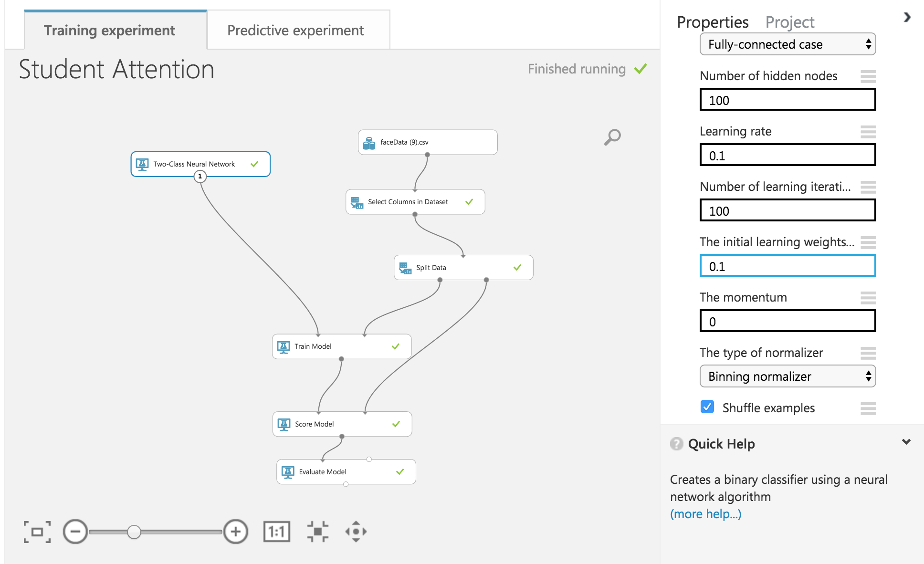Viewport: 924px width, 564px height.
Task: Open the Binning normalizer dropdown
Action: pyautogui.click(x=787, y=376)
